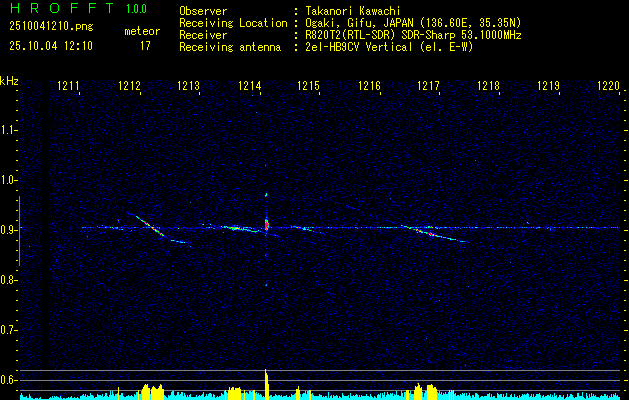Click the meteor echo trail near 1217

coord(435,234)
